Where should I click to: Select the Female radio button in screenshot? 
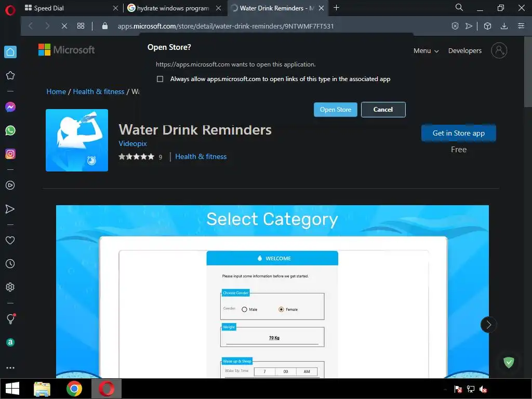[x=281, y=310]
